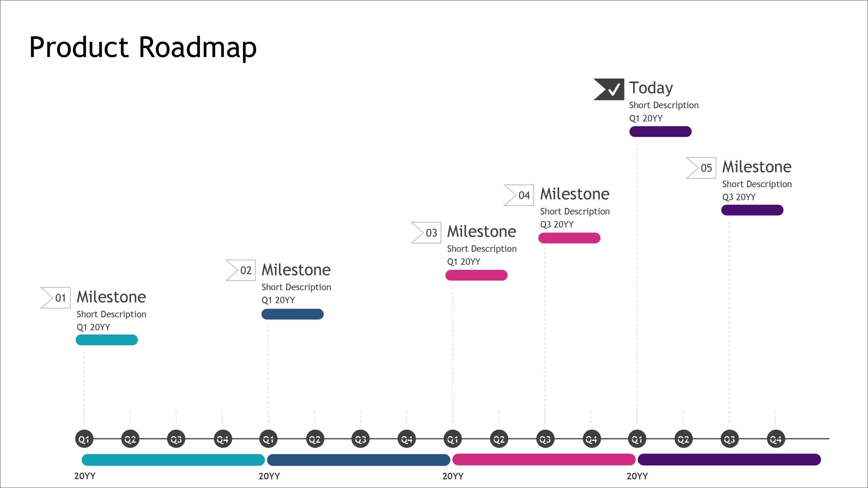This screenshot has width=868, height=488.
Task: Select the short purple pill under Today
Action: (x=660, y=132)
